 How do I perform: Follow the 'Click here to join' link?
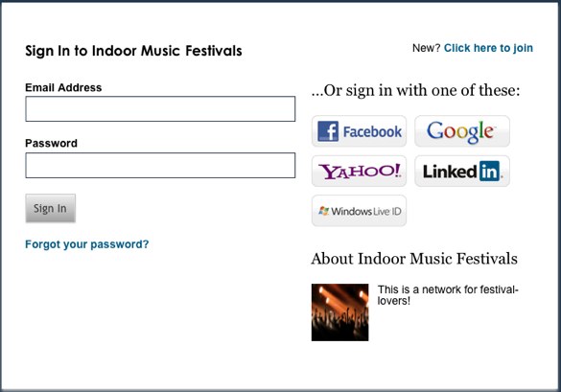pos(488,48)
